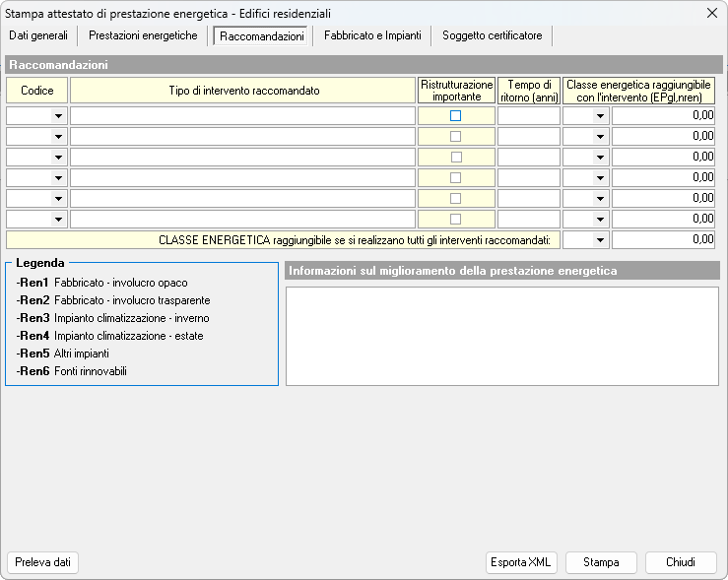Click the Informazioni sul miglioramento text area
728x580 pixels.
(x=501, y=335)
